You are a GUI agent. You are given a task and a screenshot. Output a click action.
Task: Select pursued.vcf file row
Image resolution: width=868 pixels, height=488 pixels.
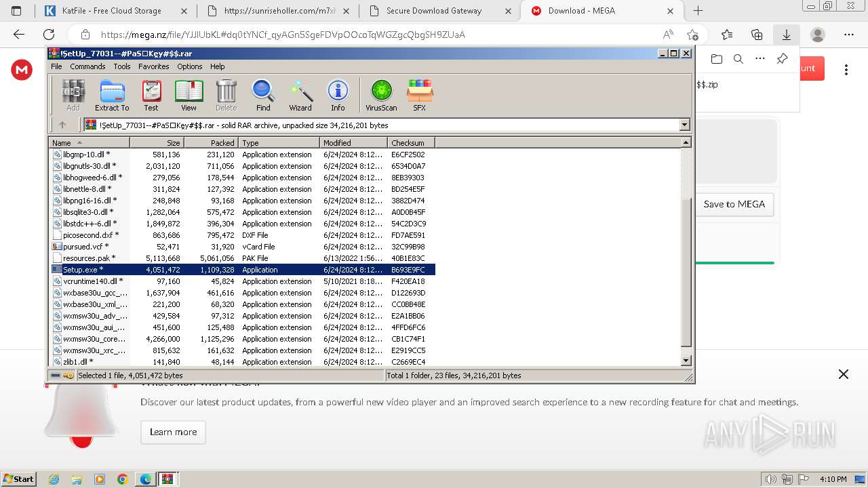242,247
